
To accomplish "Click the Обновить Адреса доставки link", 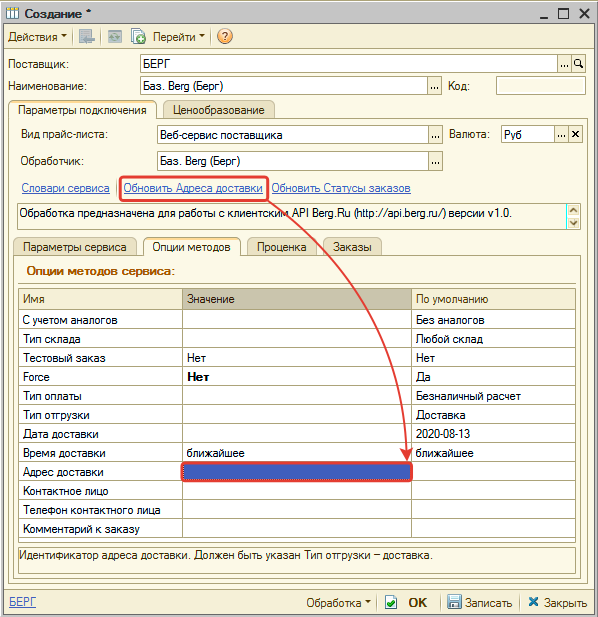I will pos(193,188).
